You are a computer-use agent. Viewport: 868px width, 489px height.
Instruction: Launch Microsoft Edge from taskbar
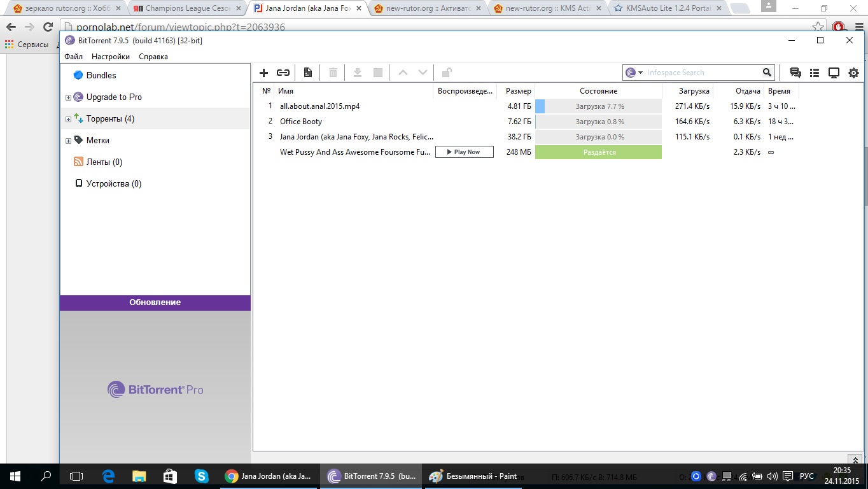tap(108, 476)
